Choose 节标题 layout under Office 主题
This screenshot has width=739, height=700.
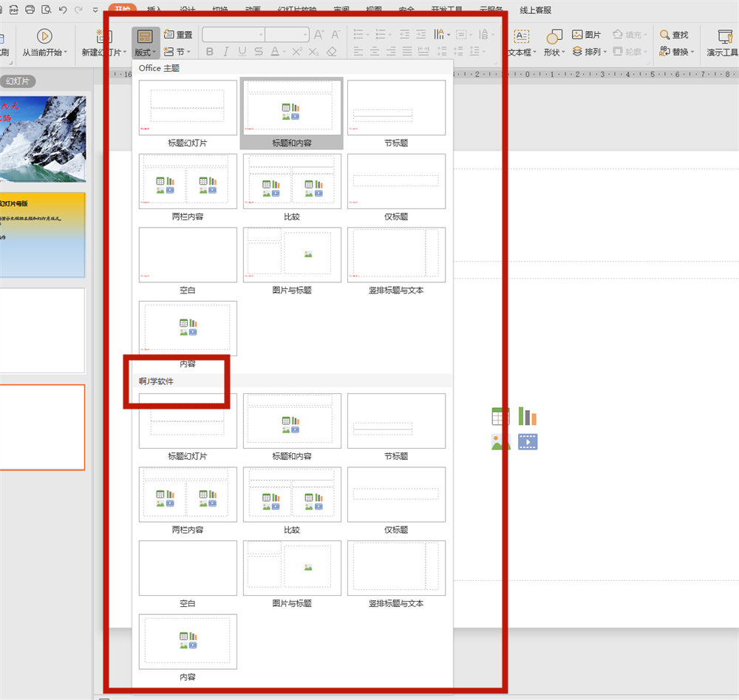pos(396,114)
